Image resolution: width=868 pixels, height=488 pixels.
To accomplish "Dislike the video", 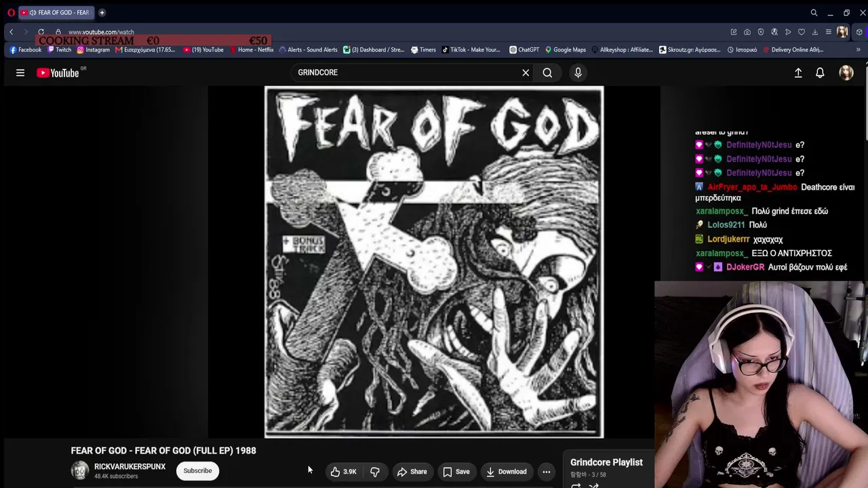I will pos(375,472).
